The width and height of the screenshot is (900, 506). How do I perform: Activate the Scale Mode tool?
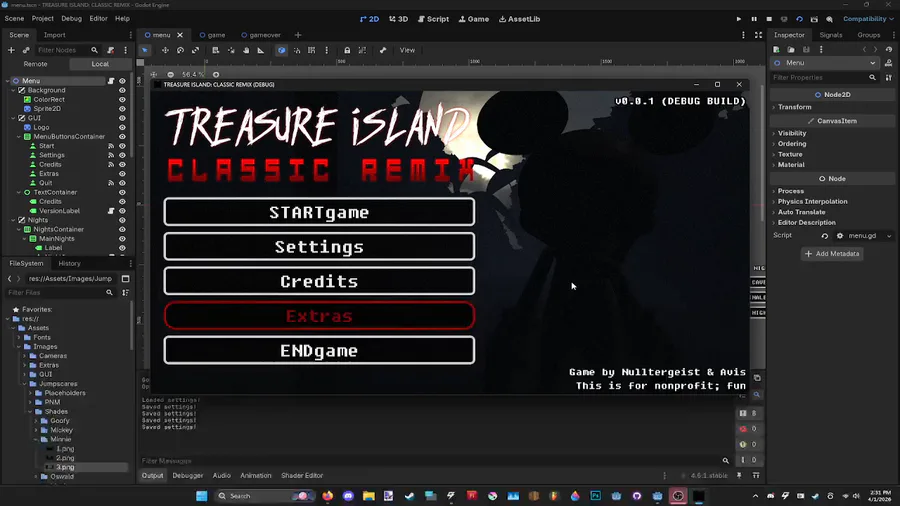coord(195,50)
